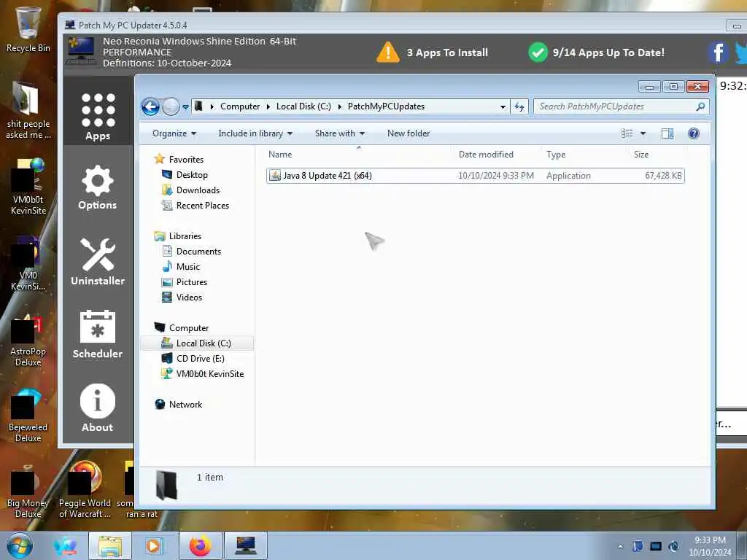747x560 pixels.
Task: Select Network in the navigation pane
Action: point(179,404)
